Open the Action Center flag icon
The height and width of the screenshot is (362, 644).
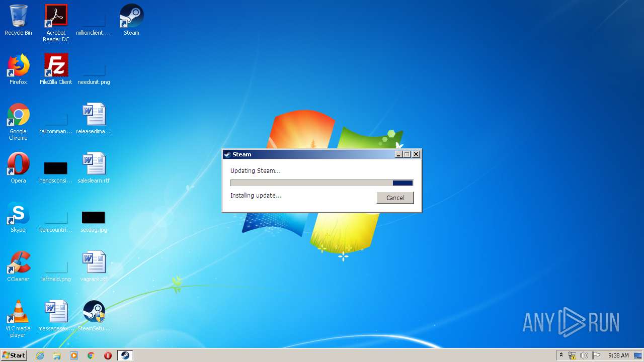(x=596, y=355)
